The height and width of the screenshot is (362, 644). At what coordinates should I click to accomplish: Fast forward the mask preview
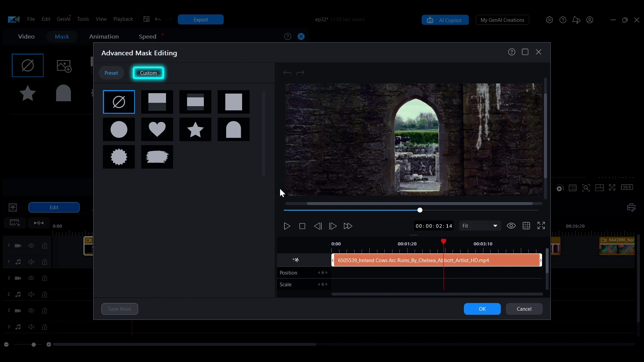[x=348, y=226]
